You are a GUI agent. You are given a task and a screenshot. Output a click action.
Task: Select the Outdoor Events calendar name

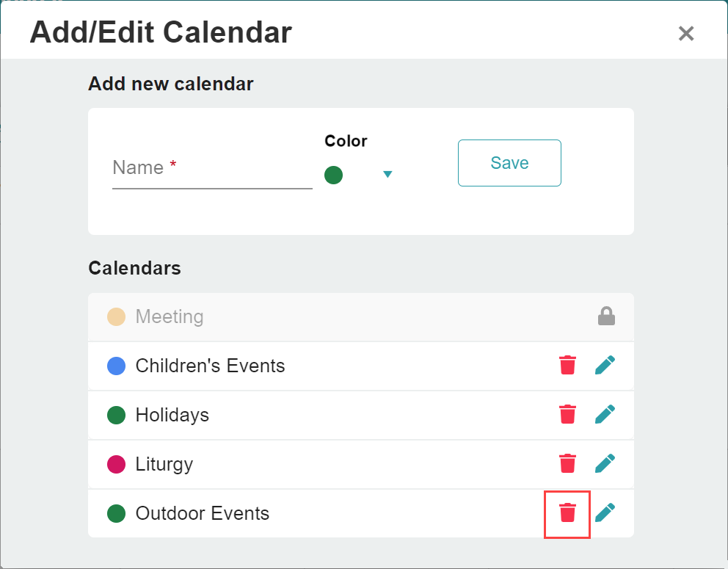pos(203,513)
